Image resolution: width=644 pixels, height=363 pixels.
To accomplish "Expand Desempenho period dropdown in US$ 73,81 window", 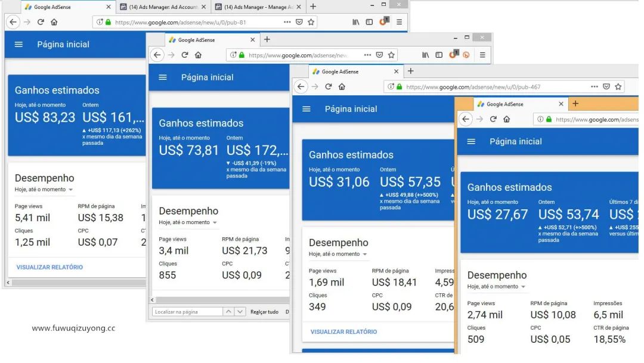I will (x=188, y=222).
